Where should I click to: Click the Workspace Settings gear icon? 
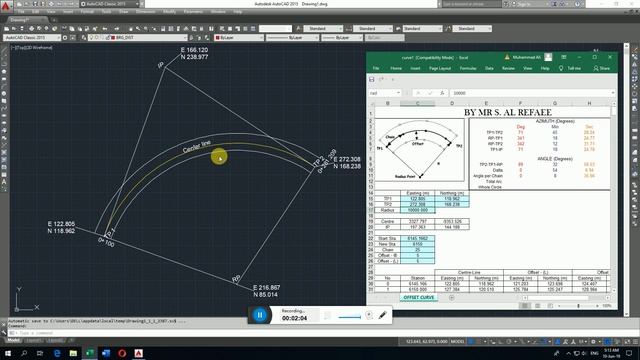click(64, 38)
